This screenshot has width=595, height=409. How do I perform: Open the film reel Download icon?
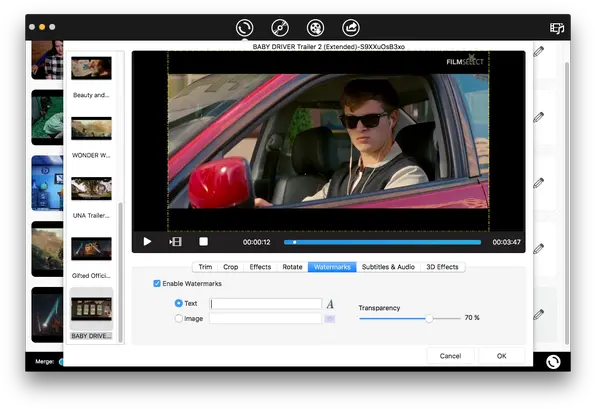[315, 28]
